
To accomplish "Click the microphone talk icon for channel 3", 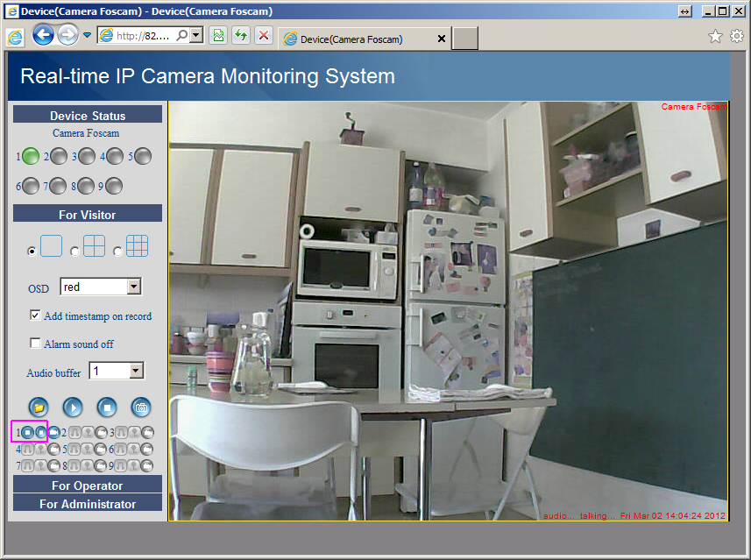I will click(134, 433).
